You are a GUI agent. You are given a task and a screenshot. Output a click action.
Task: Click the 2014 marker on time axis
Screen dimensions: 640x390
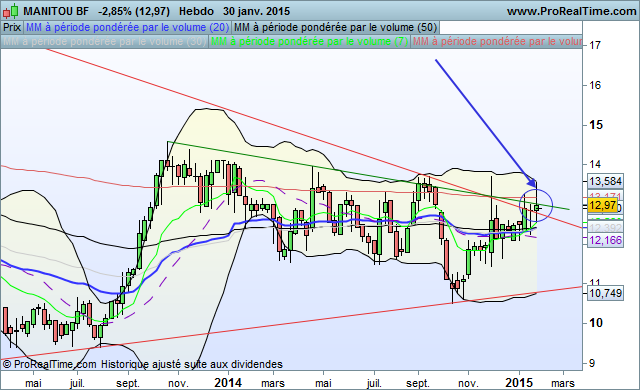coord(228,383)
